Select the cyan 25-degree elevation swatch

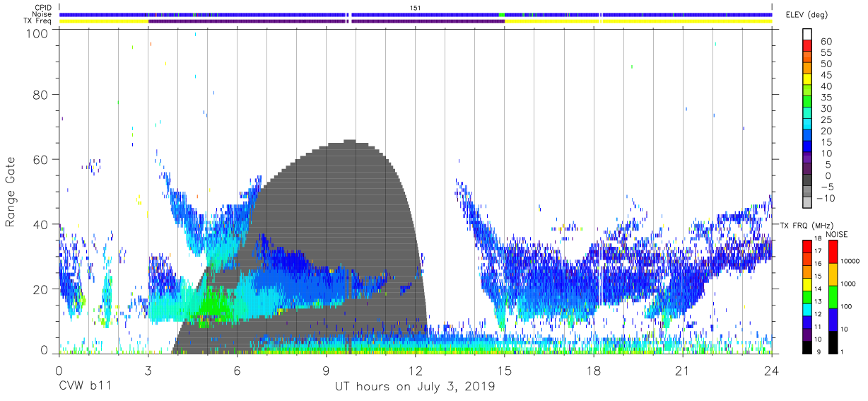(x=808, y=124)
